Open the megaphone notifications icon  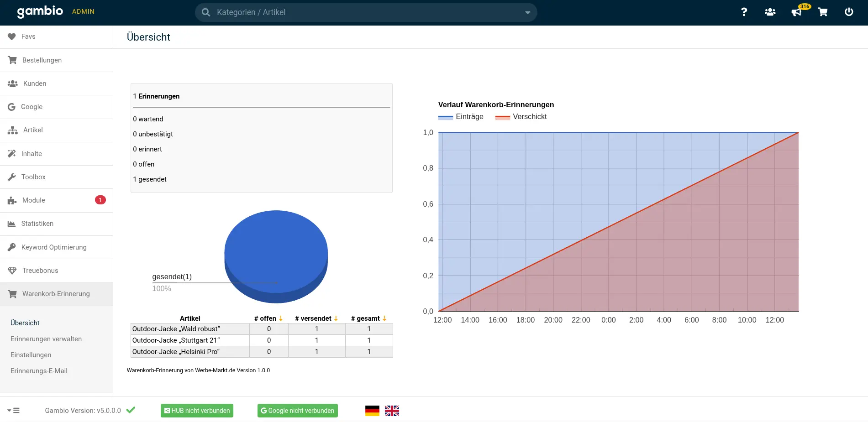click(x=796, y=12)
